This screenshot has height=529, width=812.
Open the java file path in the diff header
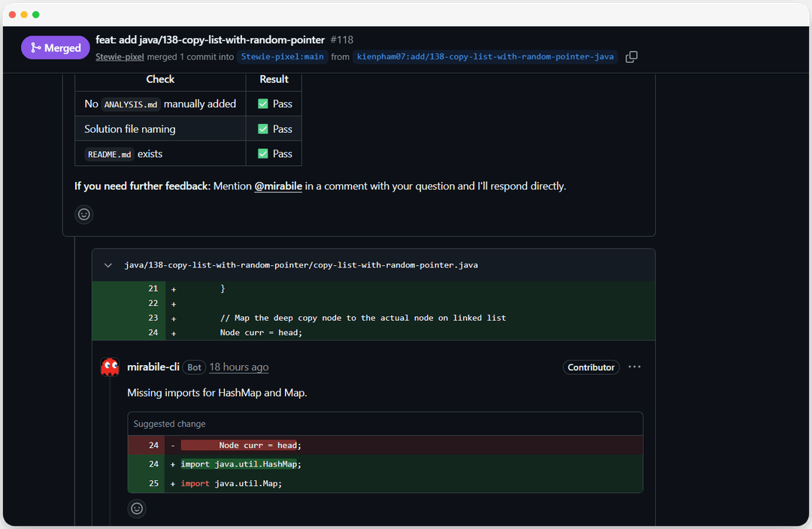(301, 265)
